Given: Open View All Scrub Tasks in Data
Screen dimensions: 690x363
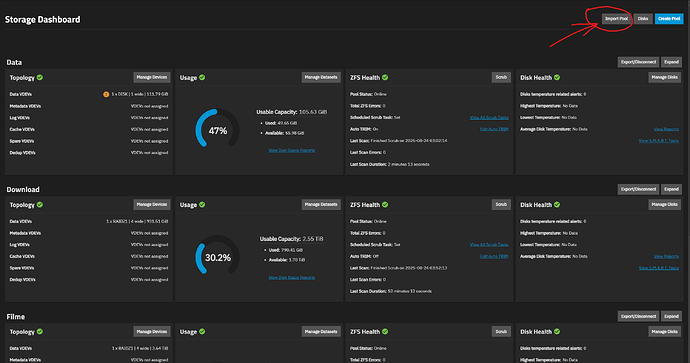Looking at the screenshot, I should (489, 117).
